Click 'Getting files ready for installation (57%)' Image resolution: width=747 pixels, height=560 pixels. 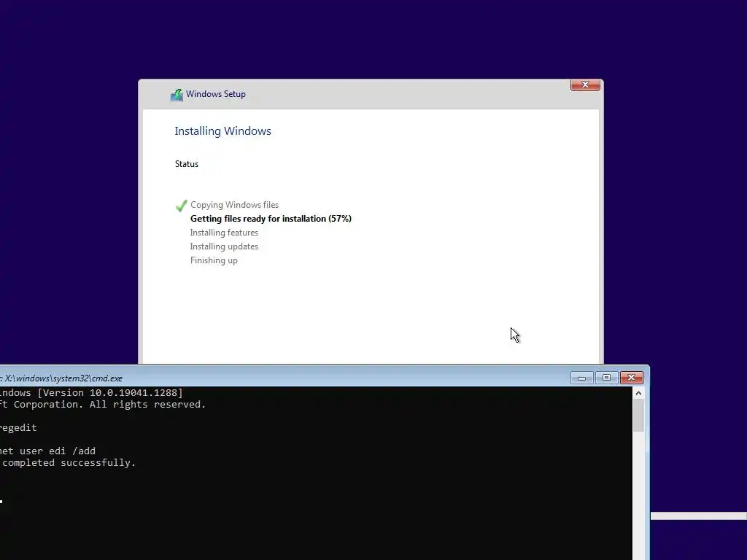271,219
